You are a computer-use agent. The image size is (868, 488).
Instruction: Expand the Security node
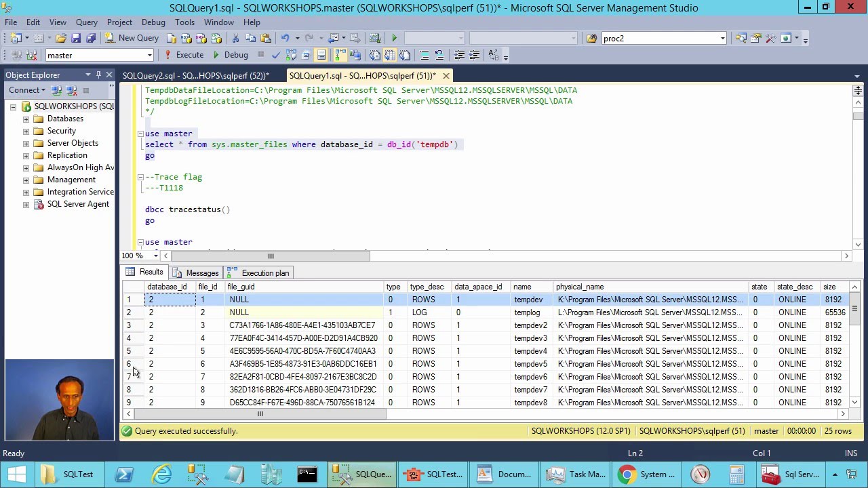[x=26, y=131]
